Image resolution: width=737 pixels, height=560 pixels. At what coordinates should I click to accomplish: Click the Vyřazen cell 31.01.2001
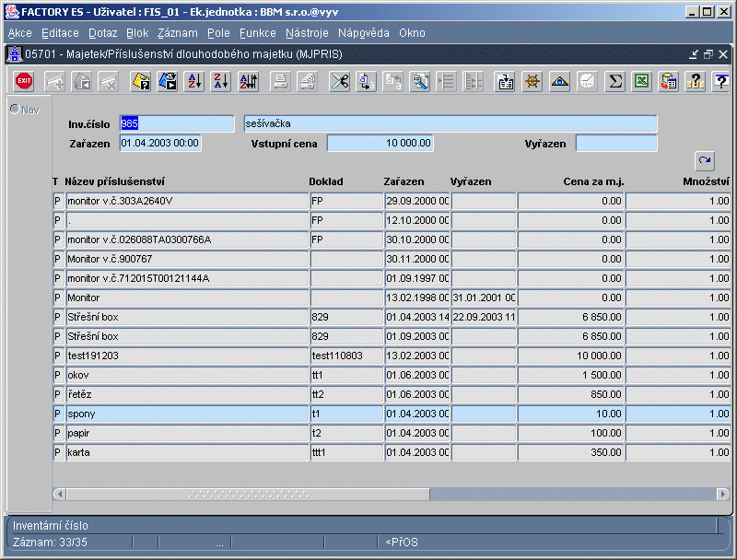point(484,297)
